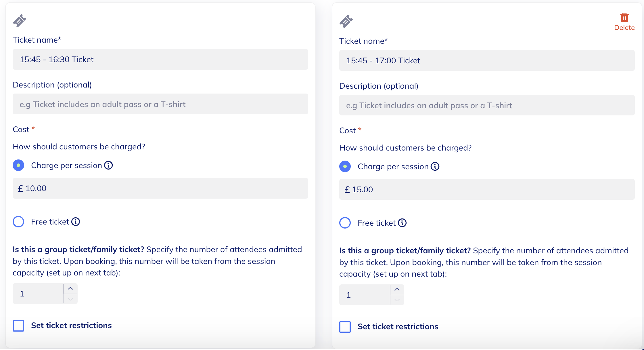
Task: Click the £ 15.00 cost field
Action: pos(487,189)
